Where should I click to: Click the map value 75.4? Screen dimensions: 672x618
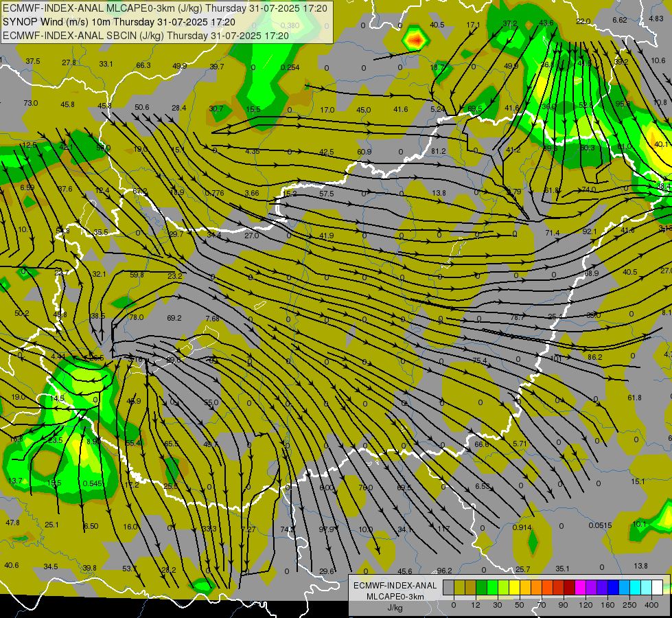click(480, 360)
